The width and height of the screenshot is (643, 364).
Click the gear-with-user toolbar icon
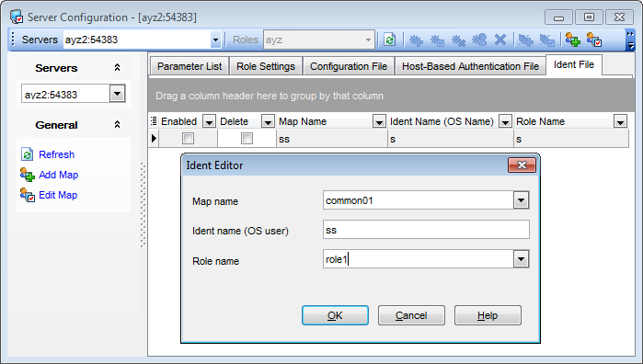click(479, 40)
